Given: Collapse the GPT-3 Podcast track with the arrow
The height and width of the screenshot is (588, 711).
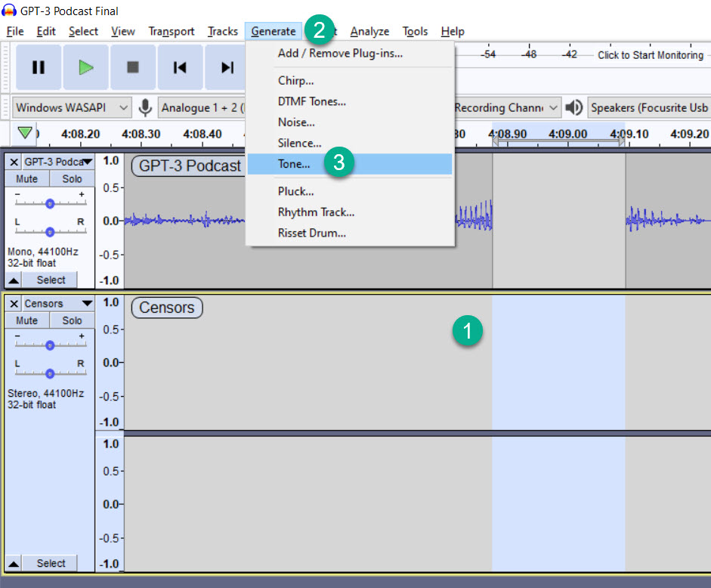Looking at the screenshot, I should (14, 280).
